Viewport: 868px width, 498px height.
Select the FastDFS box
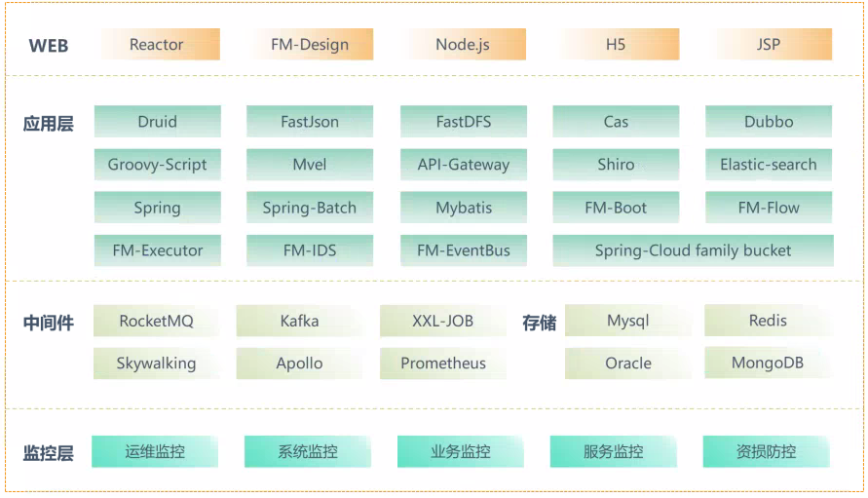464,121
